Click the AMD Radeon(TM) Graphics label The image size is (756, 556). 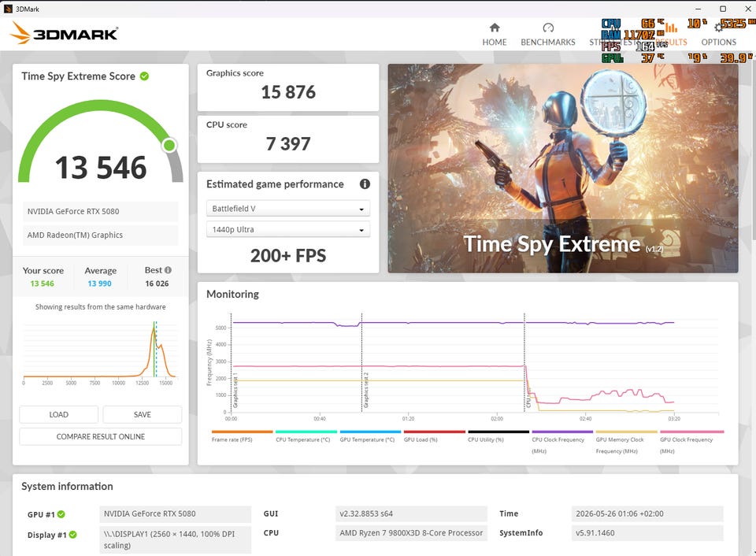tap(100, 235)
